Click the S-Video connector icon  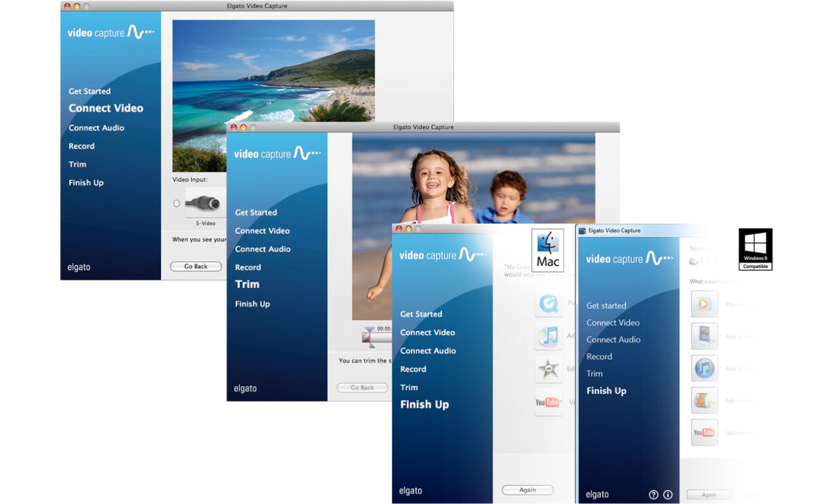click(205, 203)
